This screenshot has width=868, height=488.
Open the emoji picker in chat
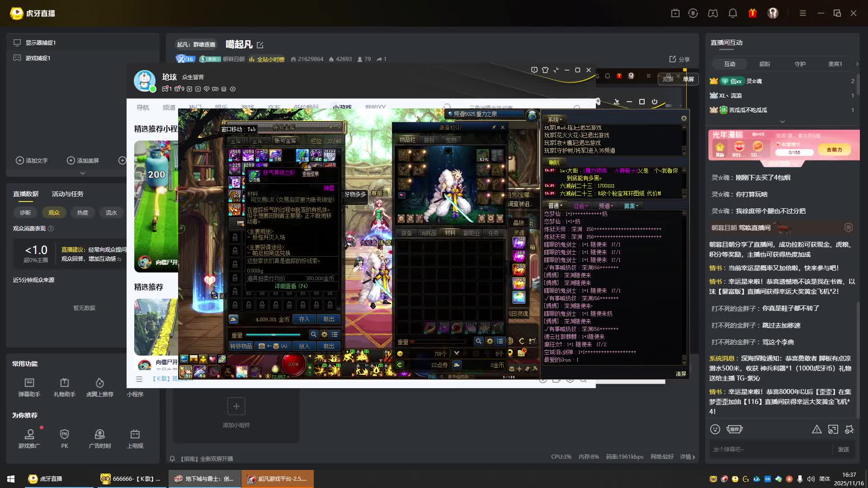(715, 429)
